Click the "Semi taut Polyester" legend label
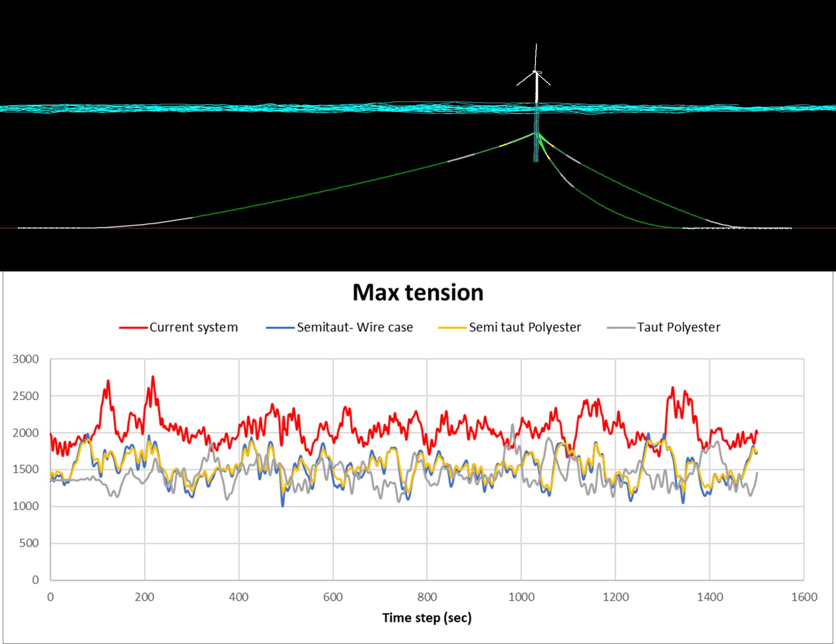836x644 pixels. point(525,327)
